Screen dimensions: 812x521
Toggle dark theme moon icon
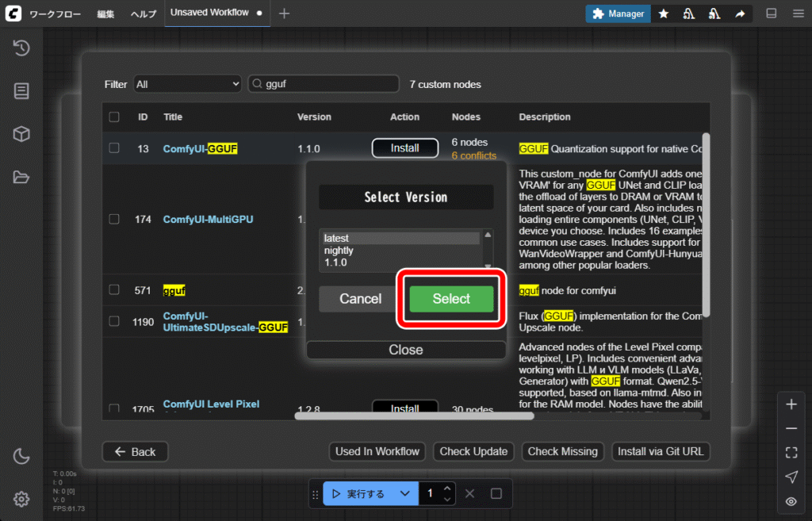click(x=21, y=456)
